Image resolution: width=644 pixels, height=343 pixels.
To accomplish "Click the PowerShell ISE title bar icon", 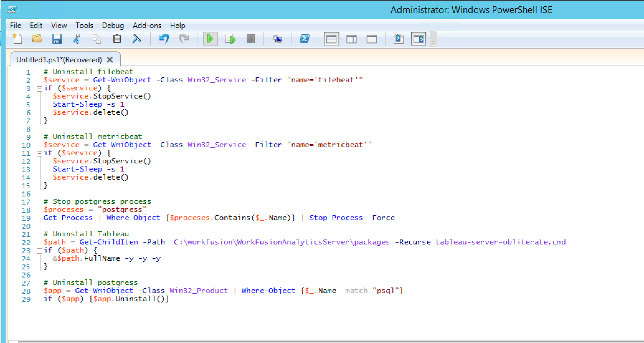I will pos(12,9).
